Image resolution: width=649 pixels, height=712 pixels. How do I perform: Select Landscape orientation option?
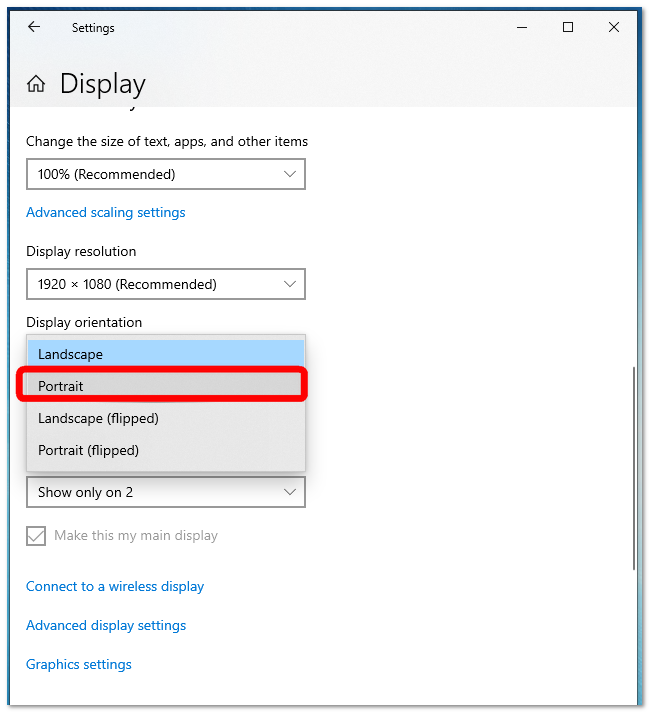click(166, 354)
